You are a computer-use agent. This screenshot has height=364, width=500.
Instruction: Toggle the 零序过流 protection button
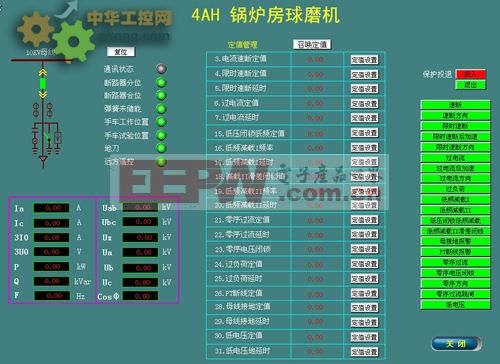pos(455,262)
